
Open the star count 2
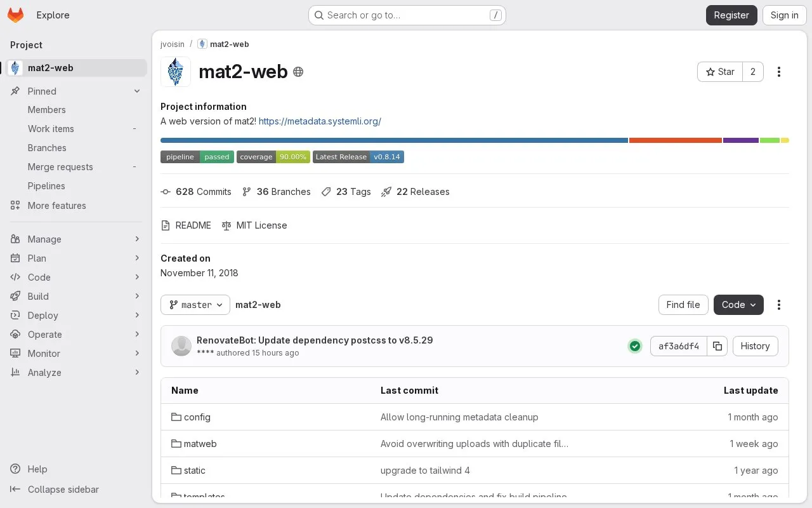coord(753,72)
